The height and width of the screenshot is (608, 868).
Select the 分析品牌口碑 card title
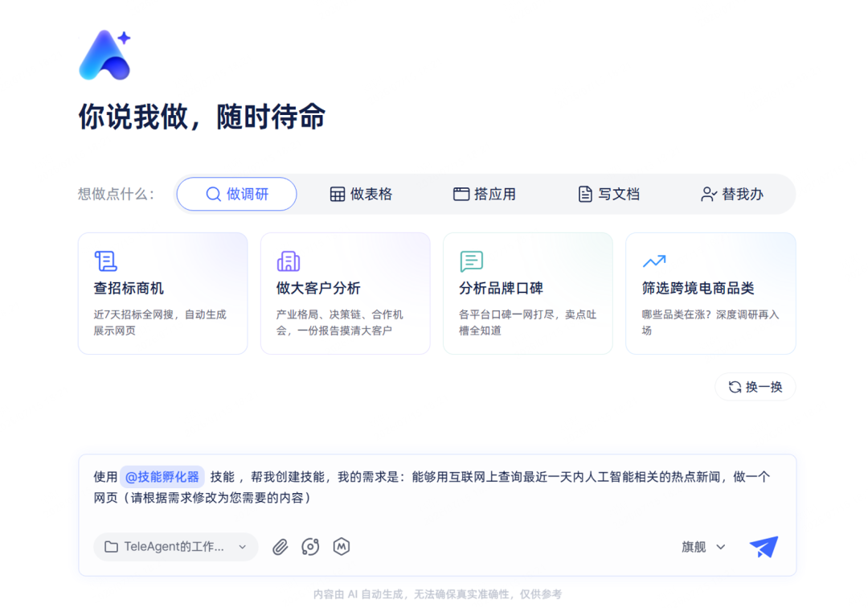coord(501,288)
